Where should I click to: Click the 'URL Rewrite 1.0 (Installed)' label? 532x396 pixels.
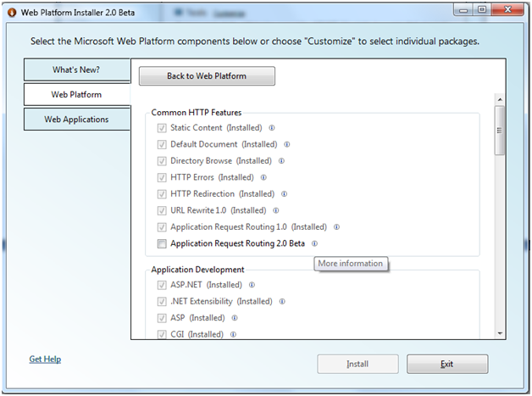[x=219, y=210]
